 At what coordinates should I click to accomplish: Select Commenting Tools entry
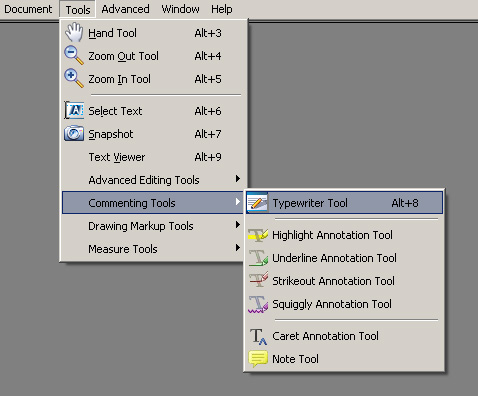tap(153, 202)
